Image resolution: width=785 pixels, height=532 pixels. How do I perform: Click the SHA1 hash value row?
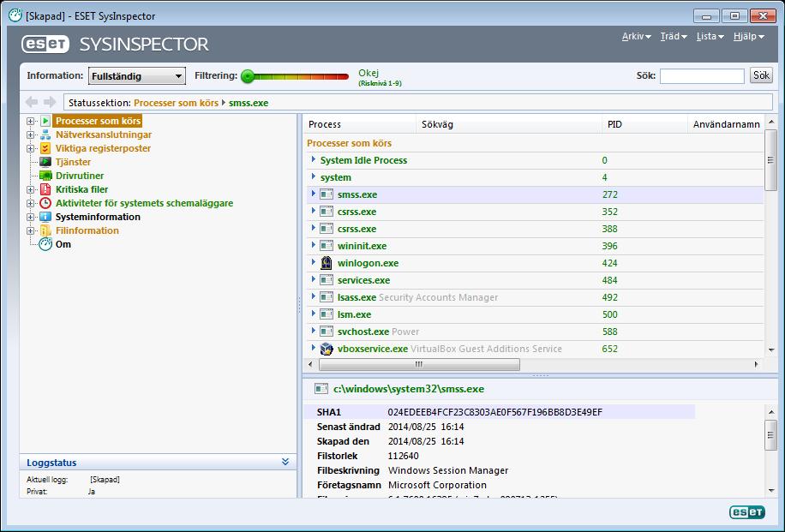click(x=500, y=412)
